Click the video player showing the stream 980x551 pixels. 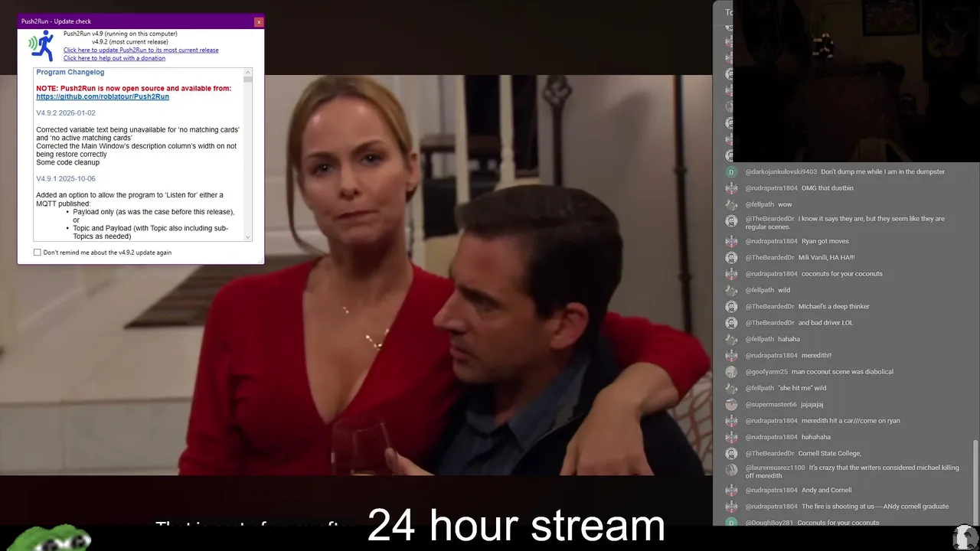tap(356, 275)
